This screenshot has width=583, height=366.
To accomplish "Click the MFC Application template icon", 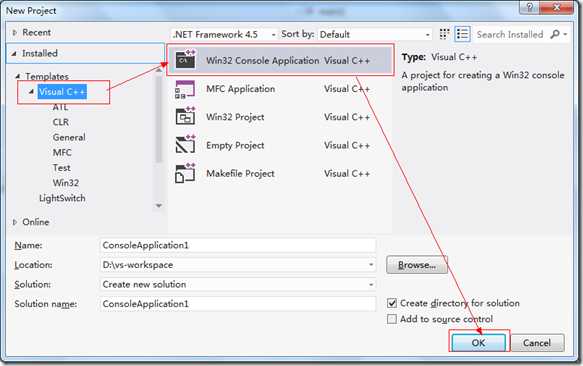I will (x=185, y=89).
